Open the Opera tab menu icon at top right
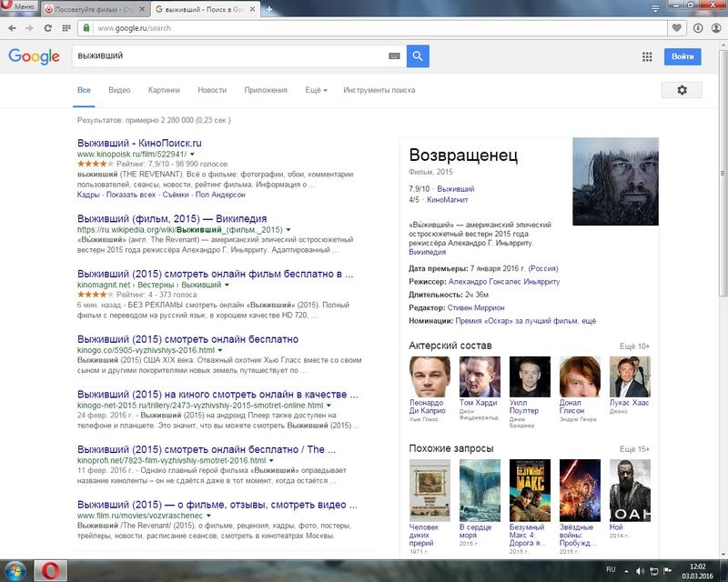728x582 pixels. [x=655, y=8]
